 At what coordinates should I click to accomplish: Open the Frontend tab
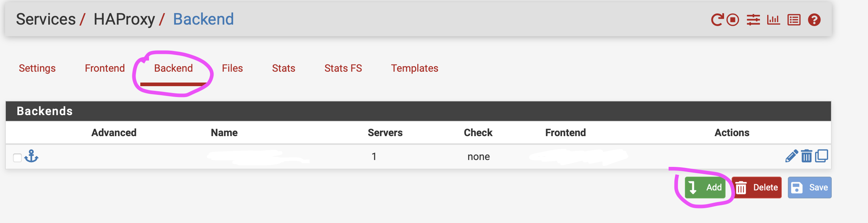104,68
